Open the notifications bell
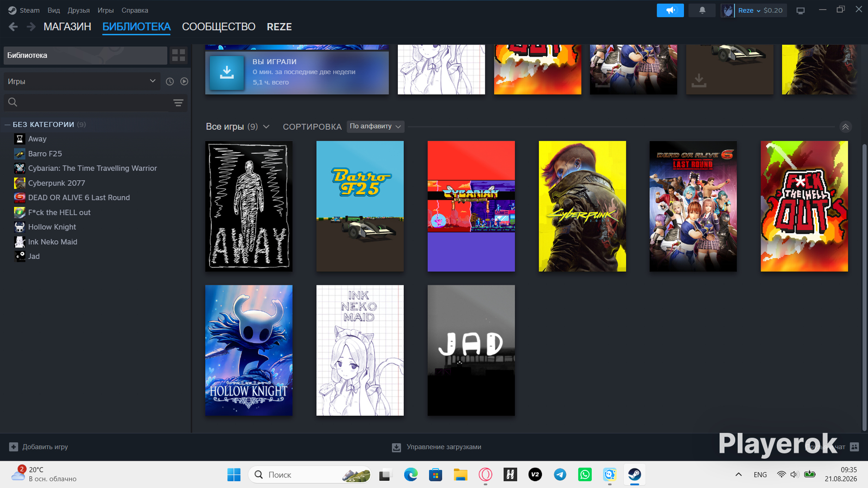The height and width of the screenshot is (488, 868). [x=702, y=10]
